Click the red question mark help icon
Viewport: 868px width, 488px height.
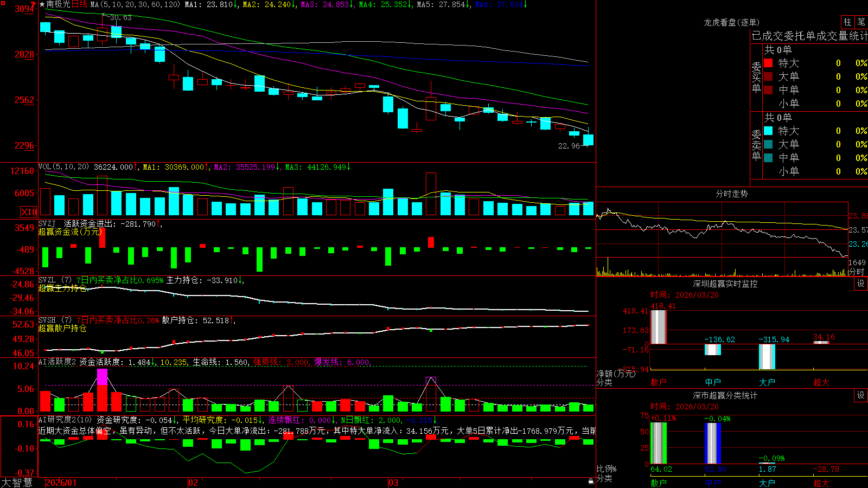[x=34, y=5]
